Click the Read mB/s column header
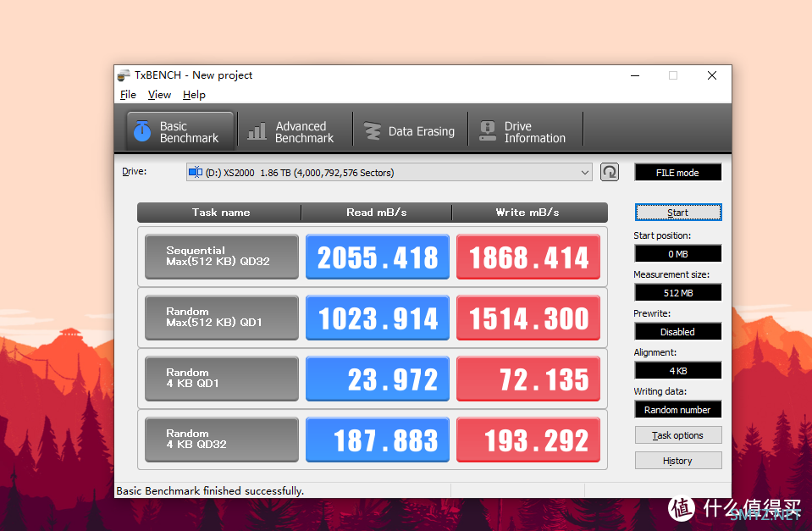812x531 pixels. (377, 213)
